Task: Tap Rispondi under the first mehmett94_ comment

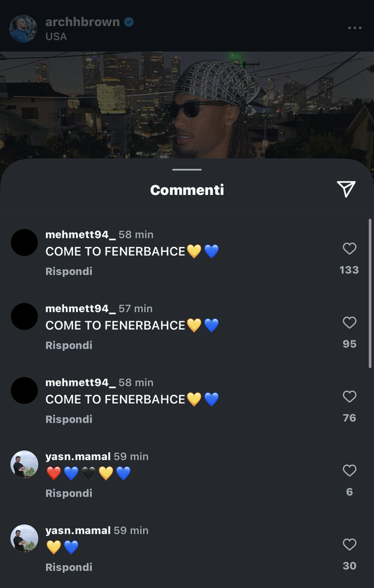Action: pos(68,271)
